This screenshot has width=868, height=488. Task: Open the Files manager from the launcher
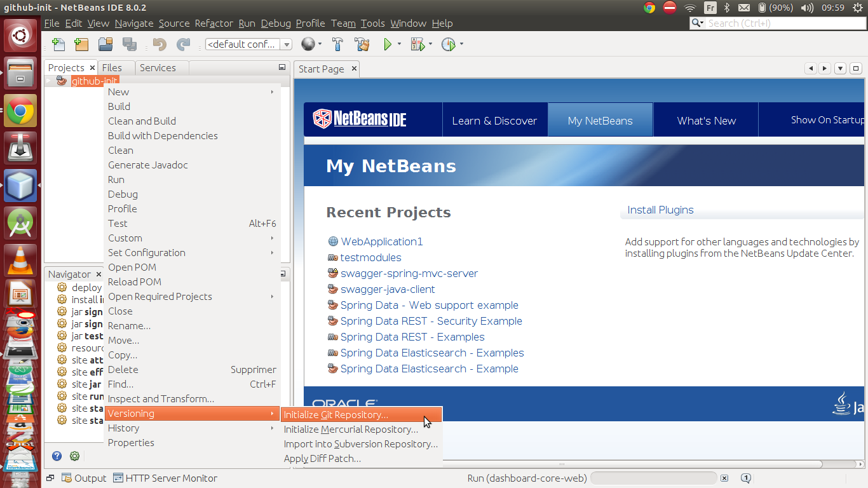(20, 73)
